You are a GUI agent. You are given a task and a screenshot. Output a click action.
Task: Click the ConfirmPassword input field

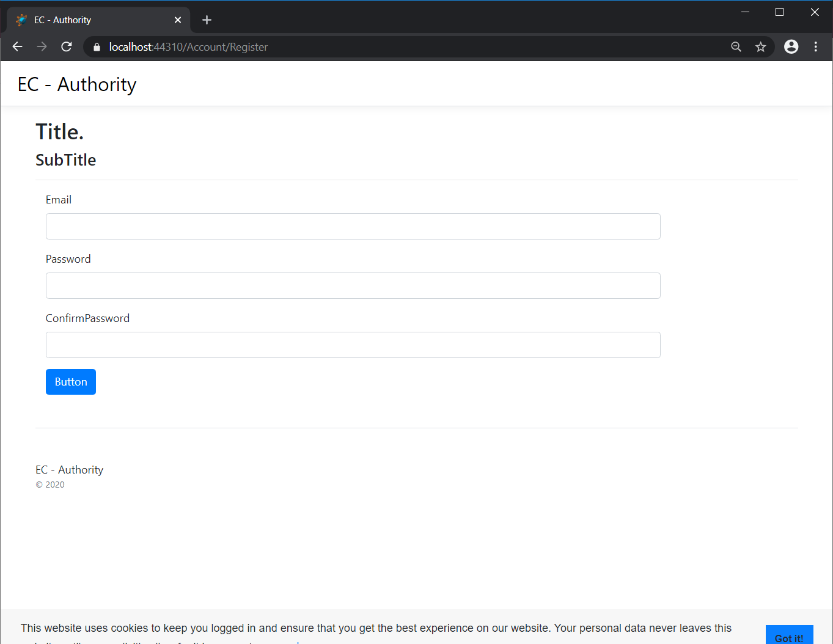[353, 345]
